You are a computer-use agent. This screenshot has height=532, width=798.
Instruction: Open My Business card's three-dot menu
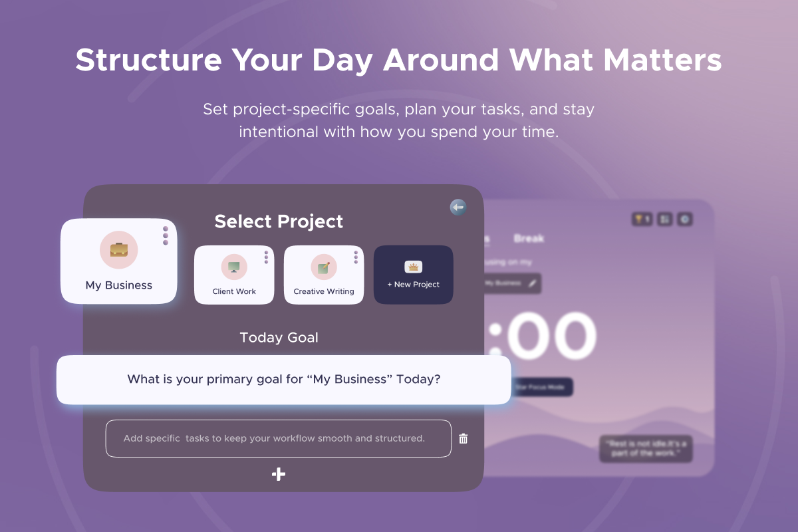(166, 236)
